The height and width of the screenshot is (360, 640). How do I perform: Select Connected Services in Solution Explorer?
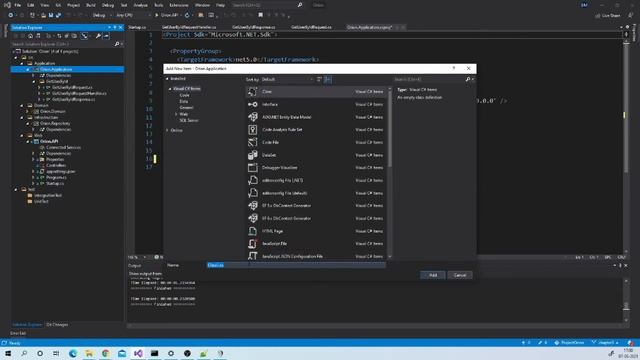[x=63, y=147]
